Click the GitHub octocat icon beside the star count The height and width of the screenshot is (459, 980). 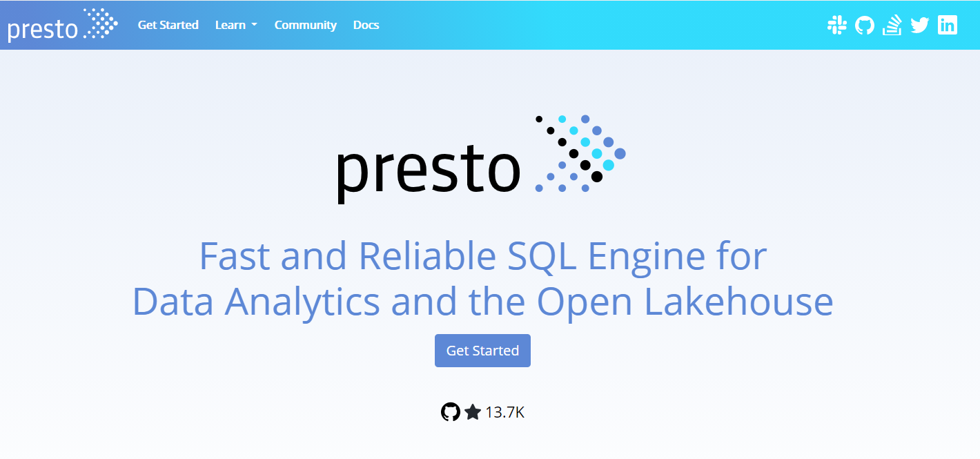[x=450, y=412]
